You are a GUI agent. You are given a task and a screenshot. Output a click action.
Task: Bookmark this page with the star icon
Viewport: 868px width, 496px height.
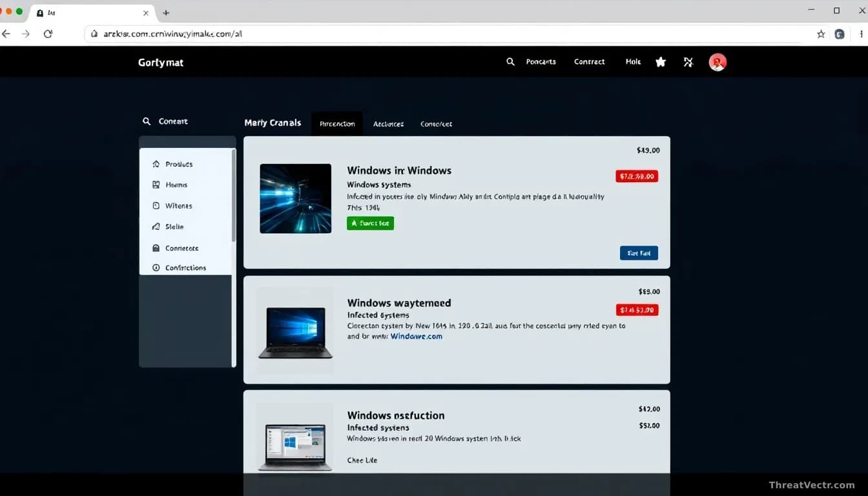point(821,34)
